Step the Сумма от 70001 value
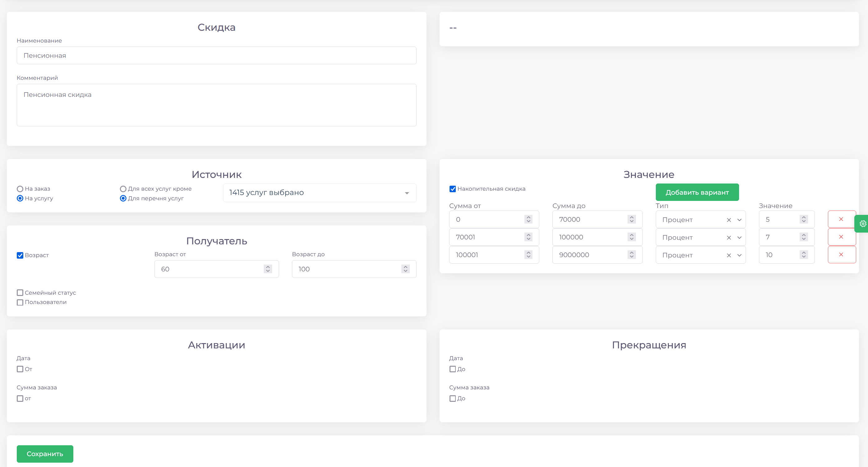This screenshot has width=868, height=467. click(x=528, y=237)
